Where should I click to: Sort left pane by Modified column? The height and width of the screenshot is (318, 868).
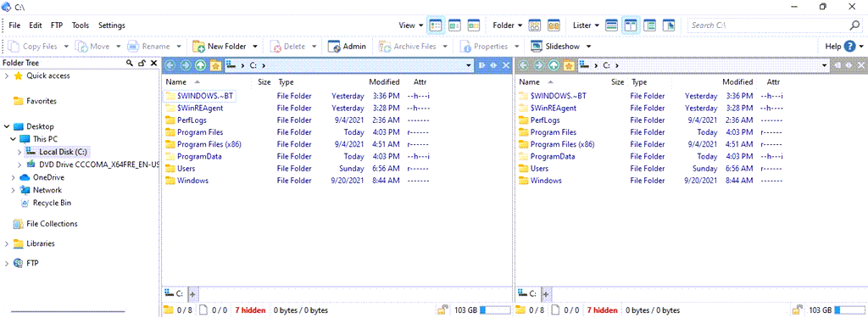pos(384,82)
